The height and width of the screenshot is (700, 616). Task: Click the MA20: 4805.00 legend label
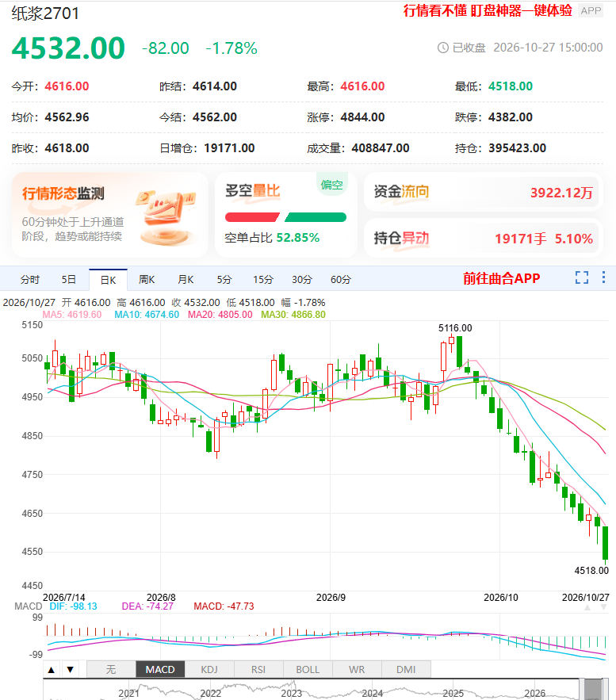tap(220, 314)
